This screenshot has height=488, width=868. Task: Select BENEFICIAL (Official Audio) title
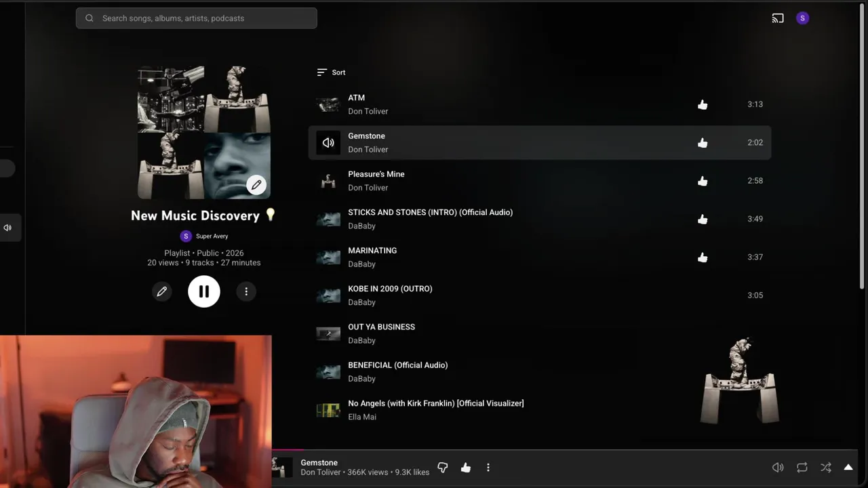(398, 365)
